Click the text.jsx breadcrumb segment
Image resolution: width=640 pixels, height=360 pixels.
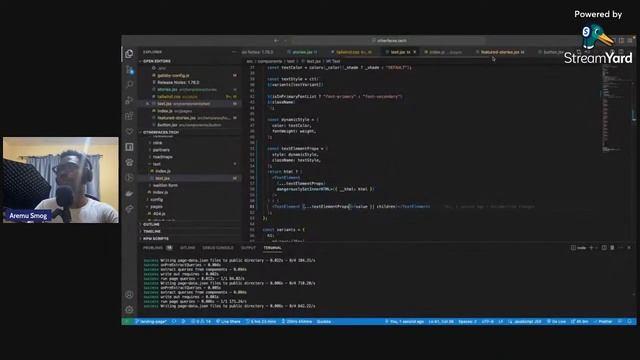click(x=312, y=61)
